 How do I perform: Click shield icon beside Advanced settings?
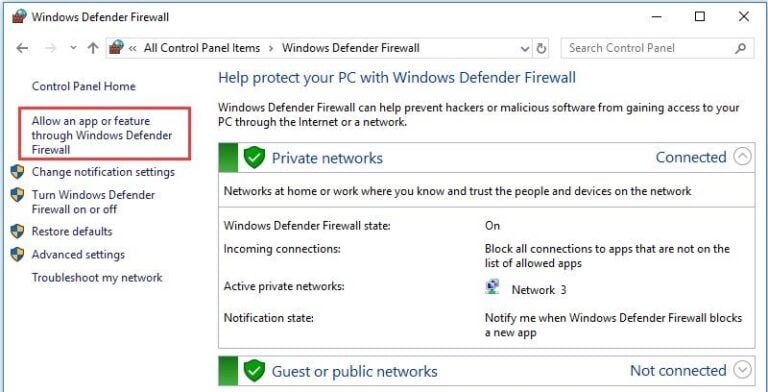click(x=17, y=254)
